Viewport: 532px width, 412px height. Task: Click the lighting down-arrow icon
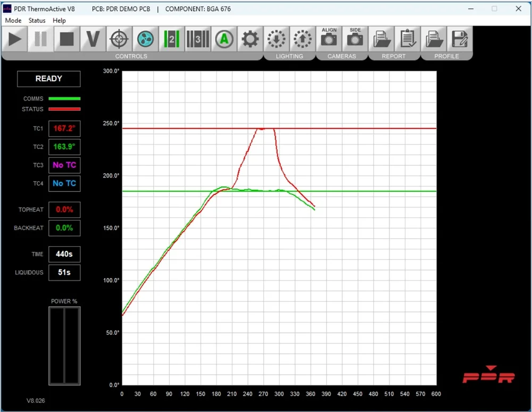tap(276, 39)
